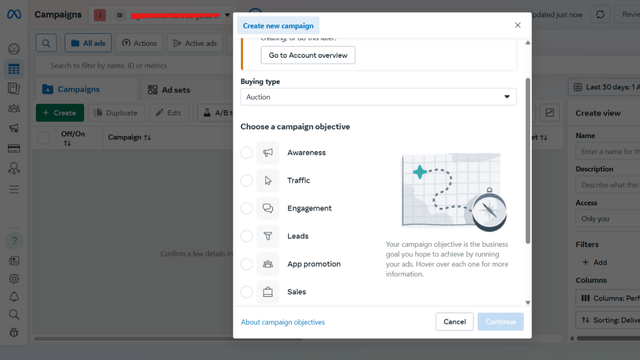Click the dialog vertical scrollbar thumb

(528, 161)
